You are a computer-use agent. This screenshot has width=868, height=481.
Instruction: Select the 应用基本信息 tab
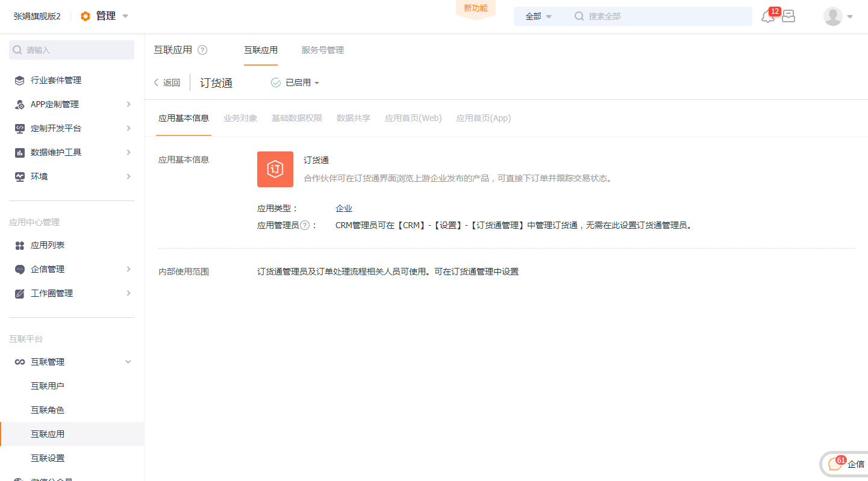coord(184,118)
